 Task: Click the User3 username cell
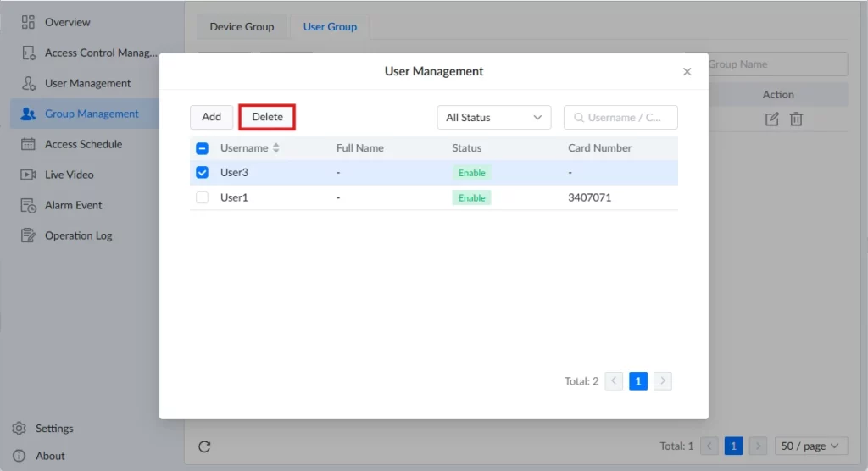pyautogui.click(x=234, y=172)
